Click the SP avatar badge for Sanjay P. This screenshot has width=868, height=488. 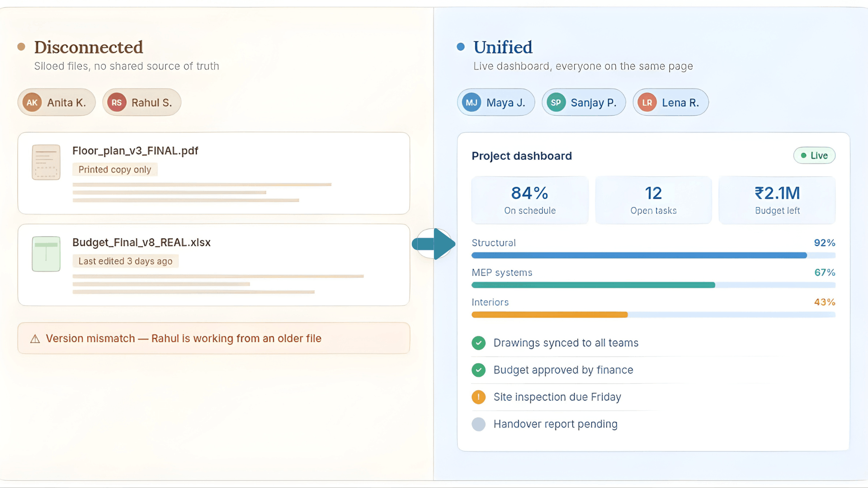556,102
